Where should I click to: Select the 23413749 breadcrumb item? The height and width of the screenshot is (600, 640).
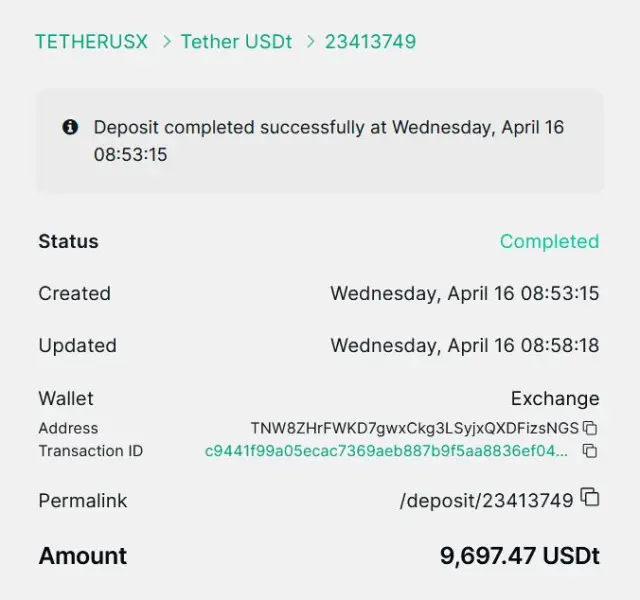coord(370,42)
